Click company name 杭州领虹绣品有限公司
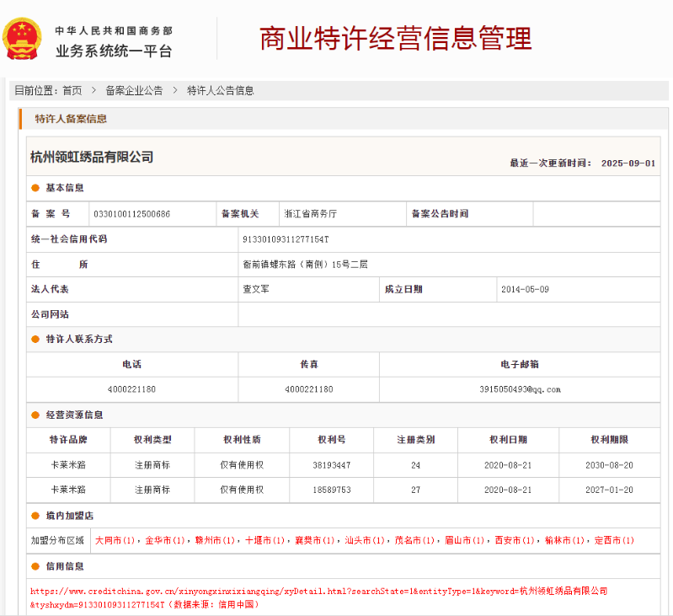Viewport: 673px width, 616px height. point(92,157)
